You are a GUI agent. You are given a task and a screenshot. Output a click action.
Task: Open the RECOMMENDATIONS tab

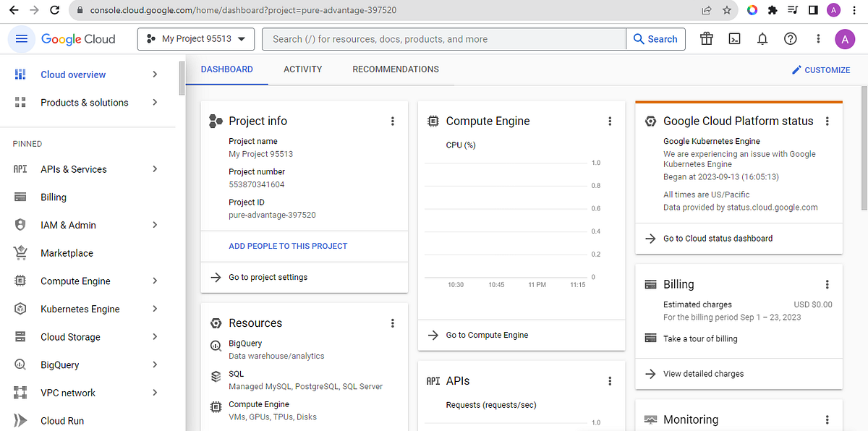395,69
